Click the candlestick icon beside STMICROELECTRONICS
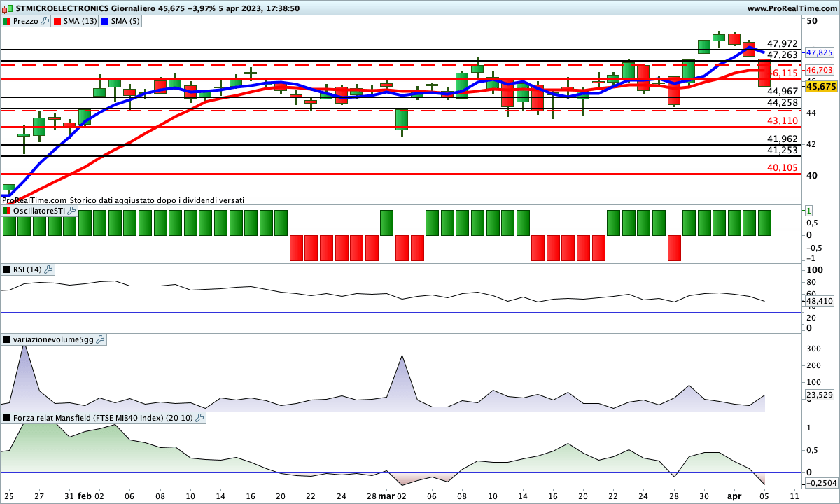 coord(8,8)
